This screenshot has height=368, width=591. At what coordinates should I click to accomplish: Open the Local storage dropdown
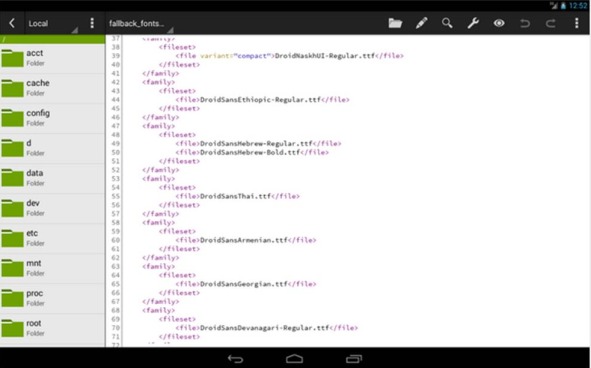click(x=52, y=24)
